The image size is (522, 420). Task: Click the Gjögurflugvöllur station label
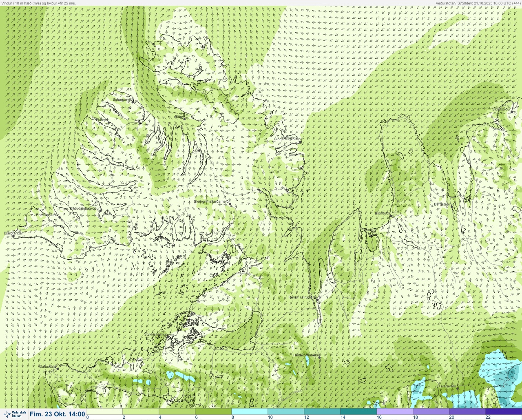[286, 139]
